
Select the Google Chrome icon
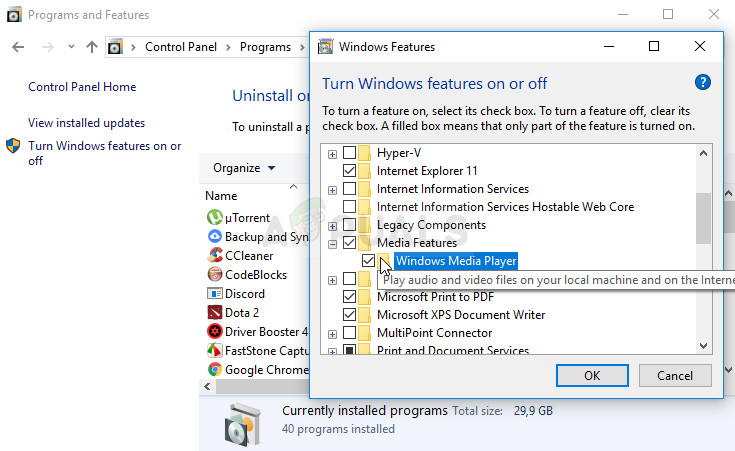pos(214,369)
